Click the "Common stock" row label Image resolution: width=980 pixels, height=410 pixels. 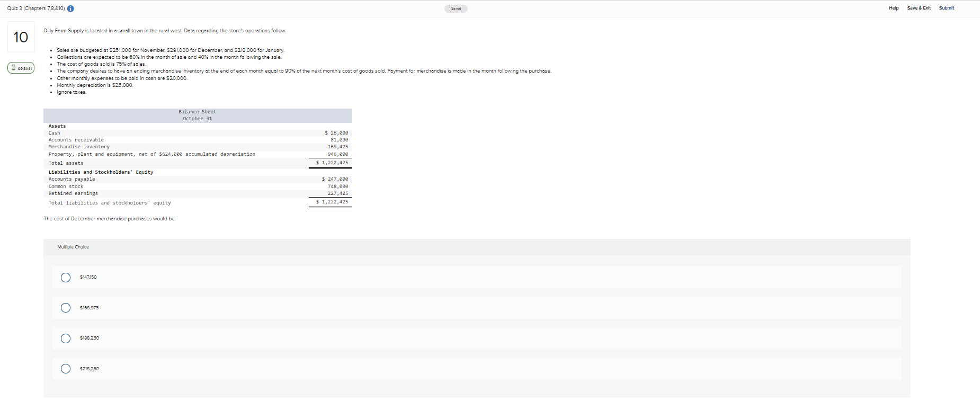point(66,186)
